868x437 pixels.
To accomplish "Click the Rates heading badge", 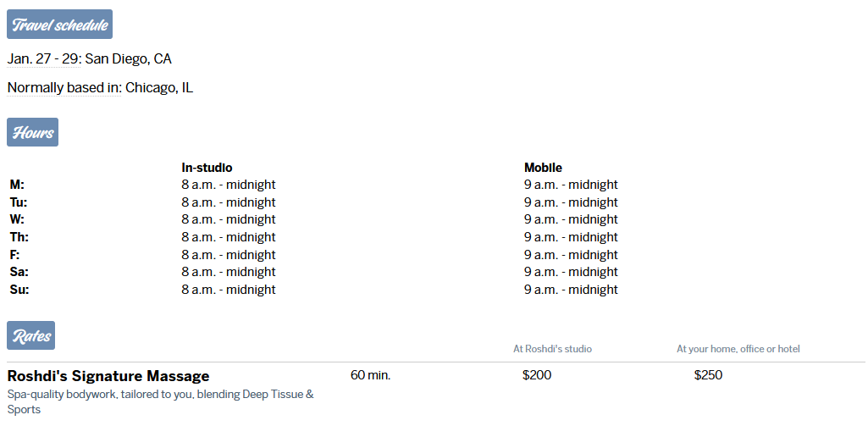I will point(31,335).
